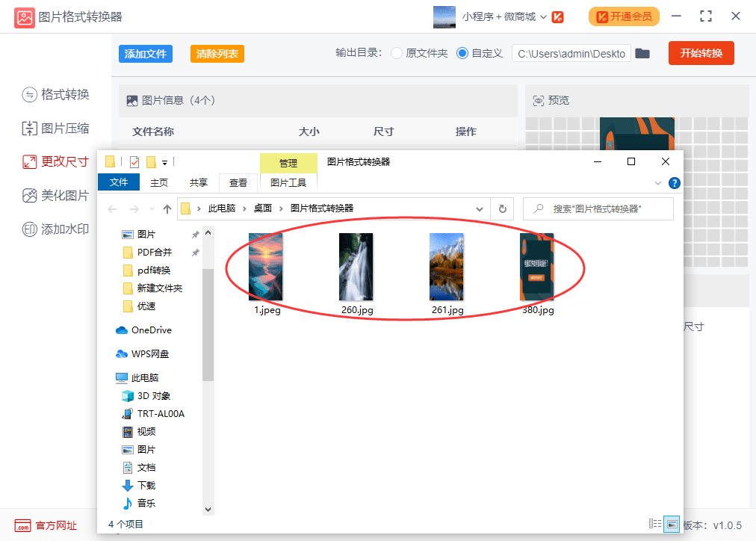Switch Explorer to large icons view

tap(671, 524)
